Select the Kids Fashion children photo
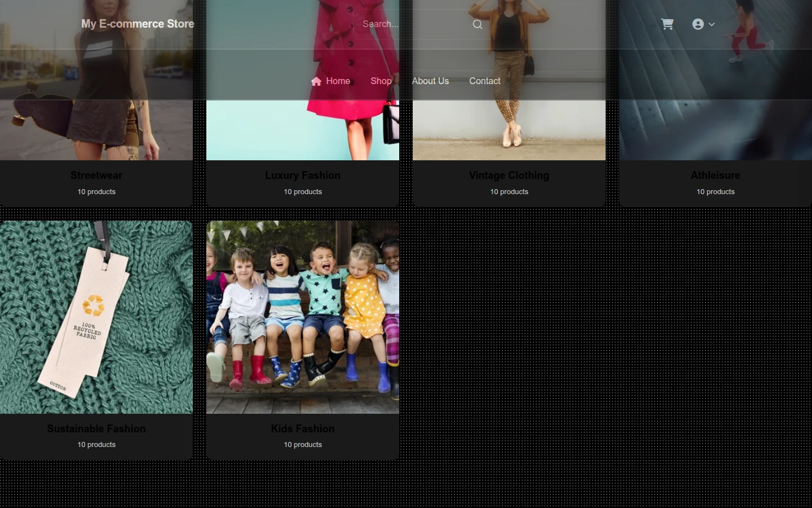This screenshot has height=508, width=812. click(x=303, y=317)
